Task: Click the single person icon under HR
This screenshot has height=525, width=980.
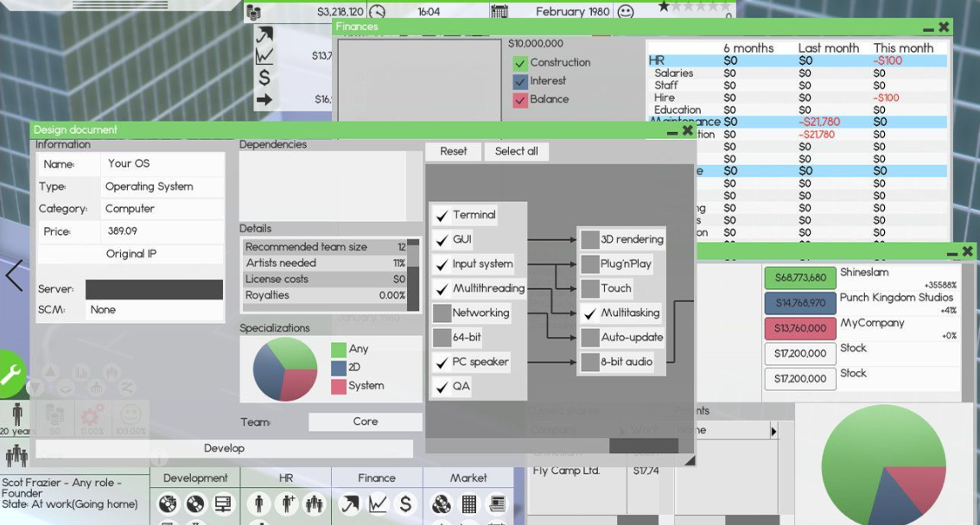Action: click(258, 503)
